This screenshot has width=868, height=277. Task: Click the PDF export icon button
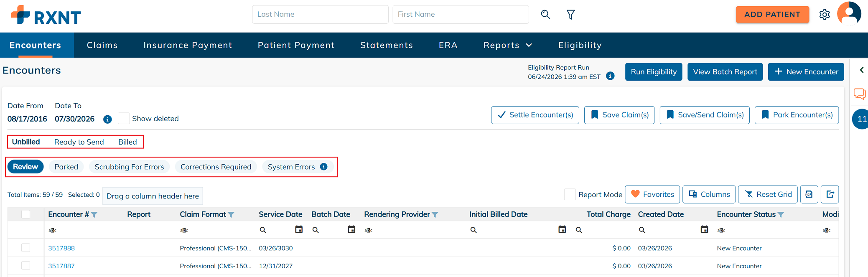(809, 194)
